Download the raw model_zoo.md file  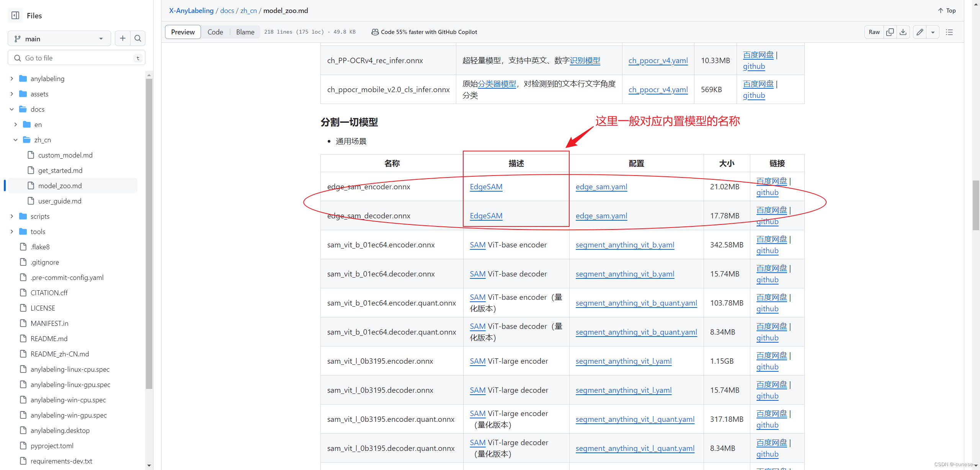pyautogui.click(x=903, y=32)
